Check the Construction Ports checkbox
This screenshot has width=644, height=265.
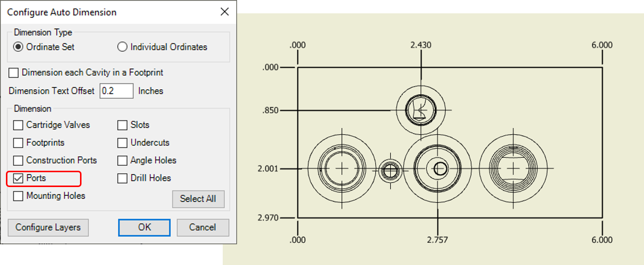coord(18,161)
